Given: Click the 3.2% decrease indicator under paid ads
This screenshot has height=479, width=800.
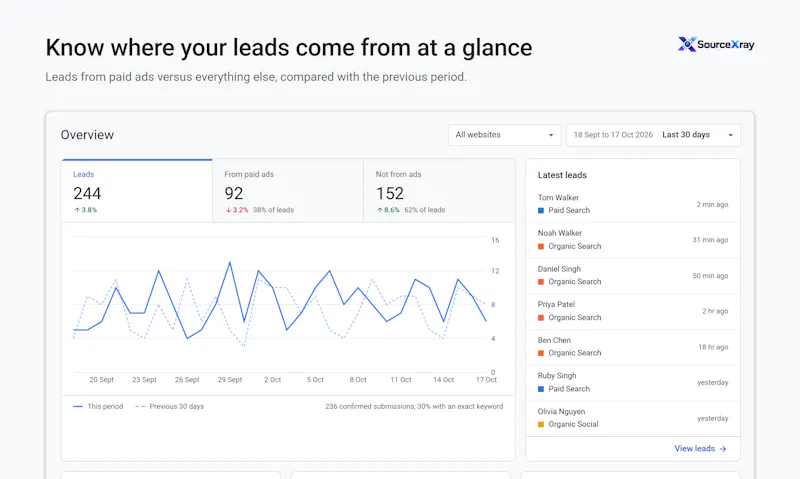Looking at the screenshot, I should (x=237, y=210).
